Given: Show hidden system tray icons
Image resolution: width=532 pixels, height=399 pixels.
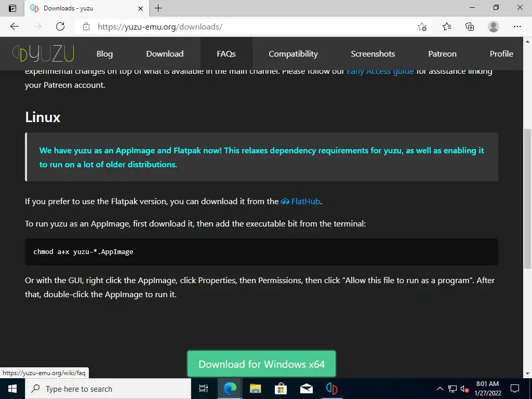Looking at the screenshot, I should pos(440,389).
